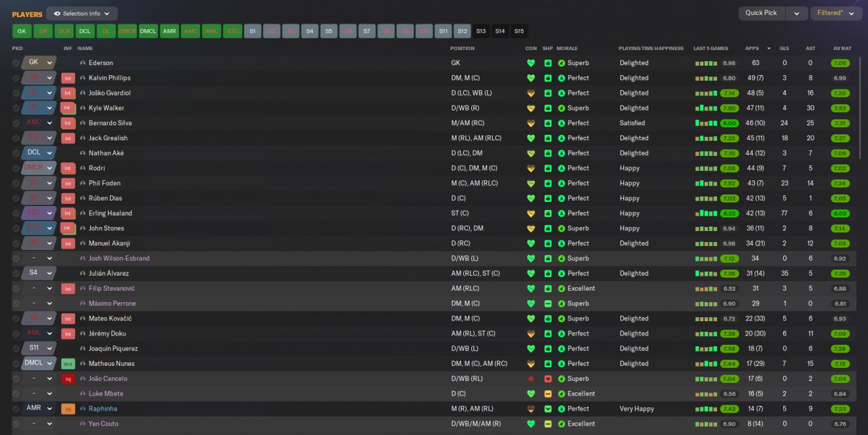Sort by Playing Time Happiness column

(x=652, y=49)
